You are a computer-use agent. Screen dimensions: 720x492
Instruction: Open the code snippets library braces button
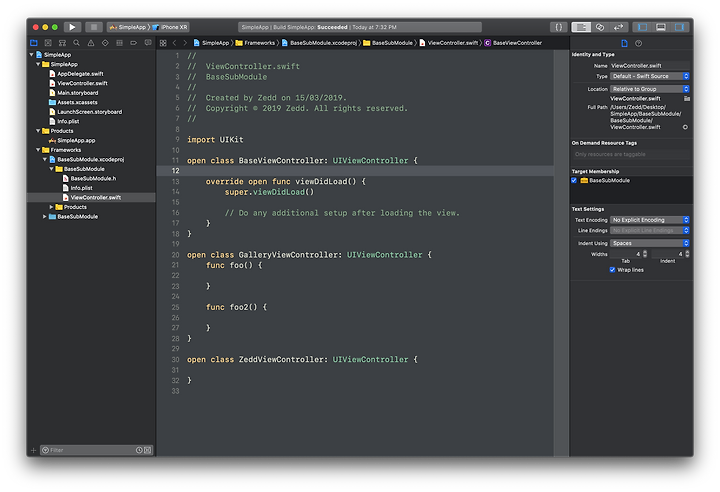[559, 27]
